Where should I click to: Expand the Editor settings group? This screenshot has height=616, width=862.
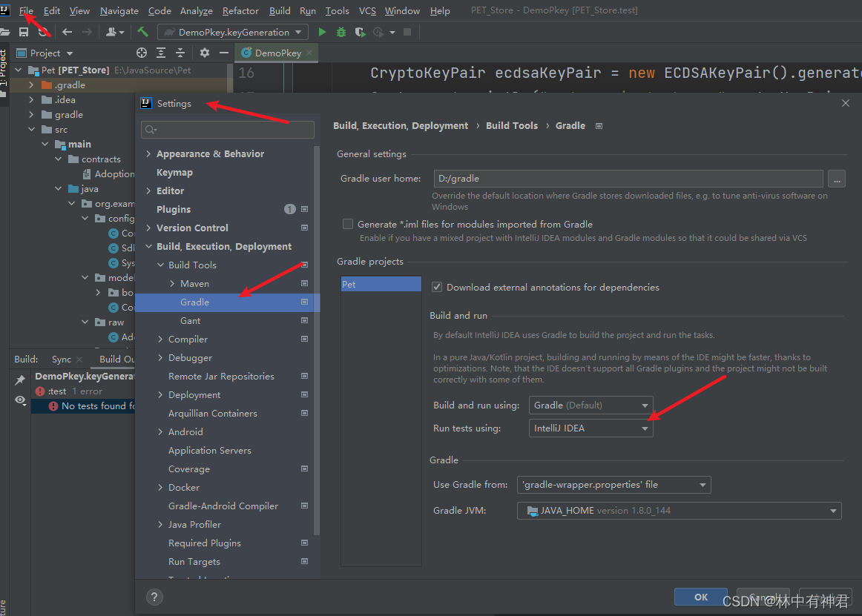(148, 191)
